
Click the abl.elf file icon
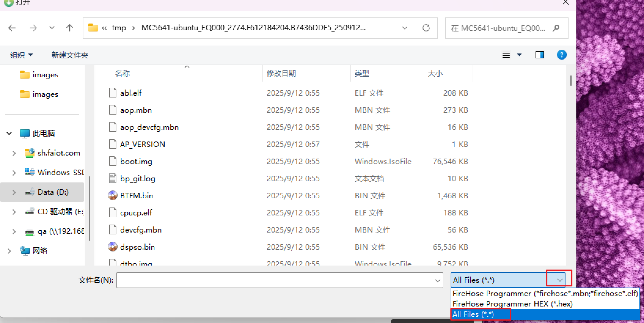pos(113,93)
